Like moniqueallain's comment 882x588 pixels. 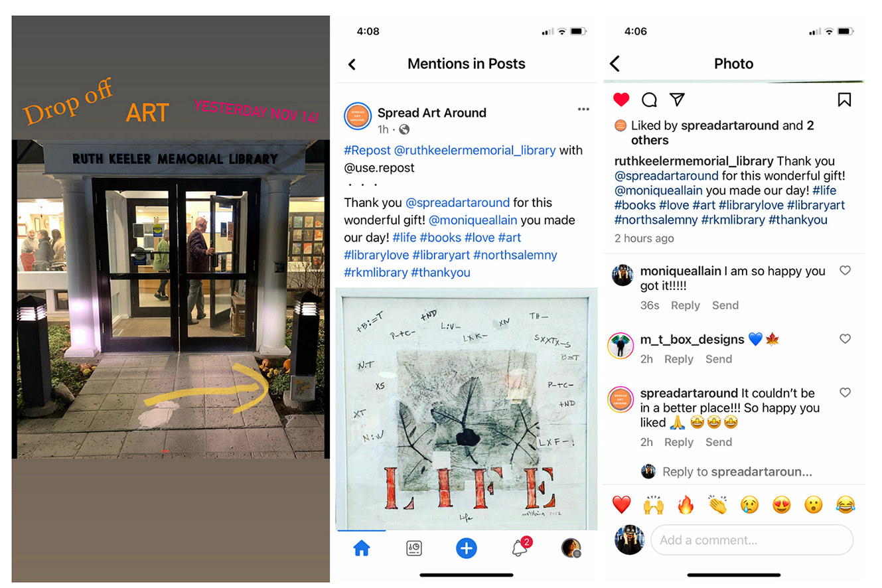(845, 270)
